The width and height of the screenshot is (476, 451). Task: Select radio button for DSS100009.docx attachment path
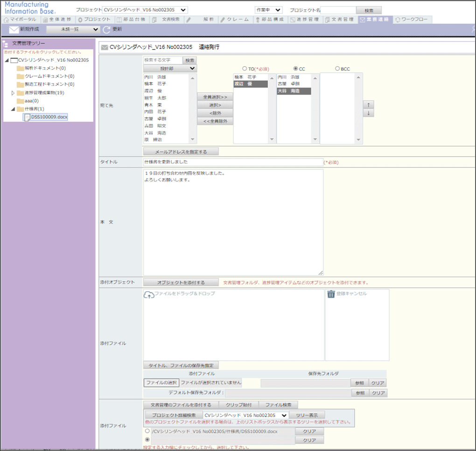(x=147, y=431)
